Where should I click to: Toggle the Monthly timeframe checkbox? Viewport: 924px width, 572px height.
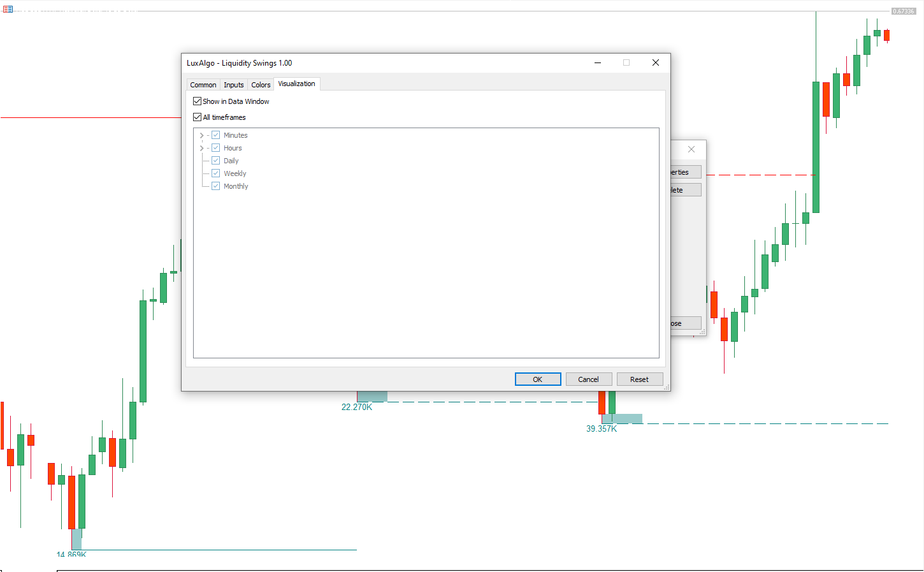point(216,186)
